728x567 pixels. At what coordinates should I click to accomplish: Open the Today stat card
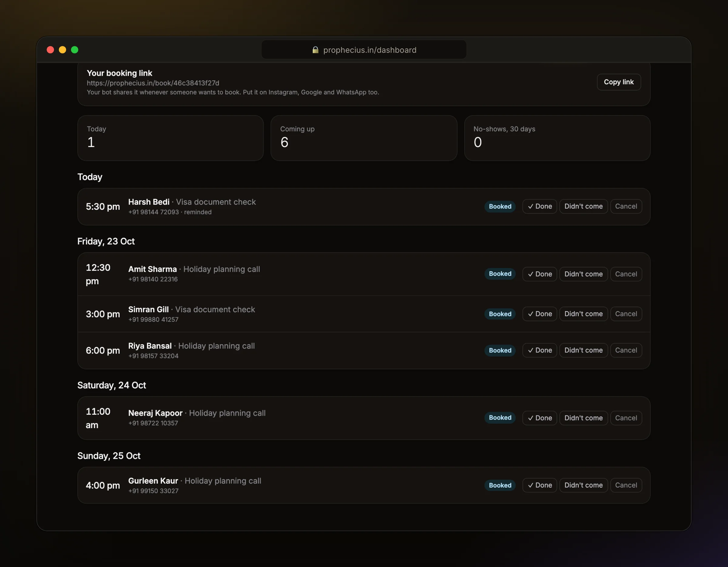point(170,138)
